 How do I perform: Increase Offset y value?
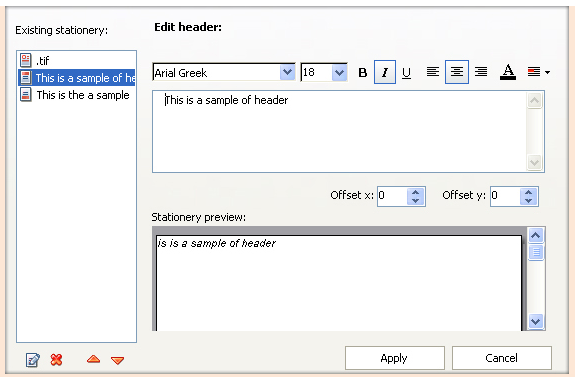(x=528, y=192)
